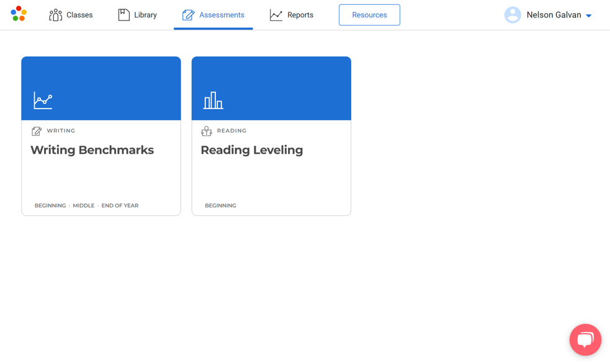610x364 pixels.
Task: Click the Assessments pencil icon
Action: pyautogui.click(x=187, y=14)
